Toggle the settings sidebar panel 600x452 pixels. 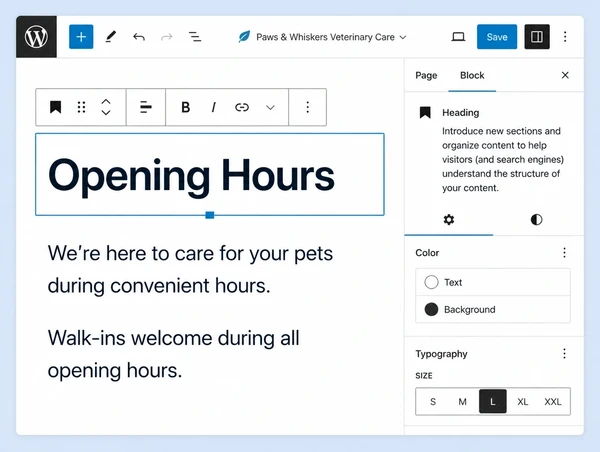[x=537, y=37]
